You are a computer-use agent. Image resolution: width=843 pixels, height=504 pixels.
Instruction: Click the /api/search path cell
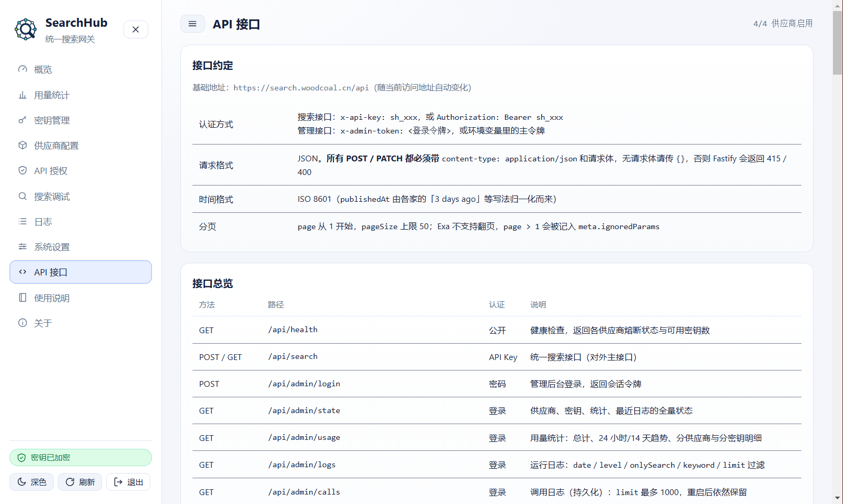293,357
